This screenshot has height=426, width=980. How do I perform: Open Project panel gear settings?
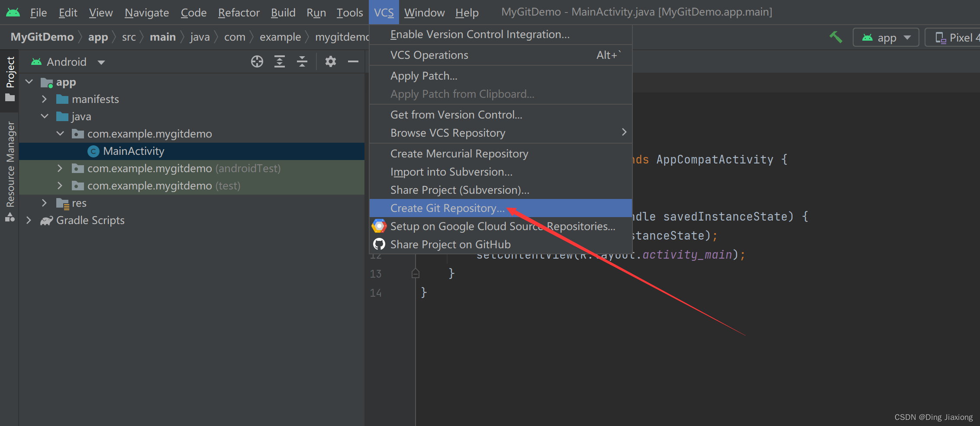[x=331, y=62]
